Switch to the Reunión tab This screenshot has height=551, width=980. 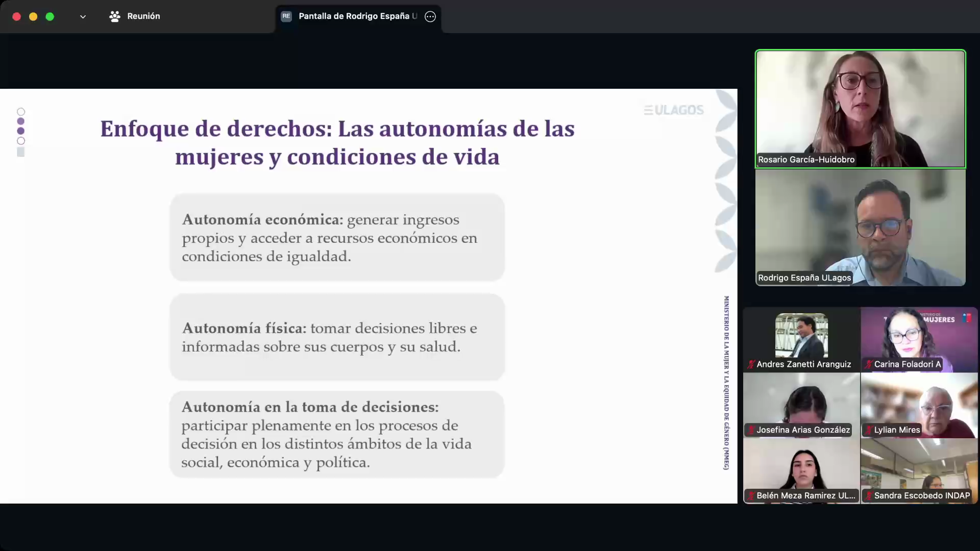(x=143, y=16)
